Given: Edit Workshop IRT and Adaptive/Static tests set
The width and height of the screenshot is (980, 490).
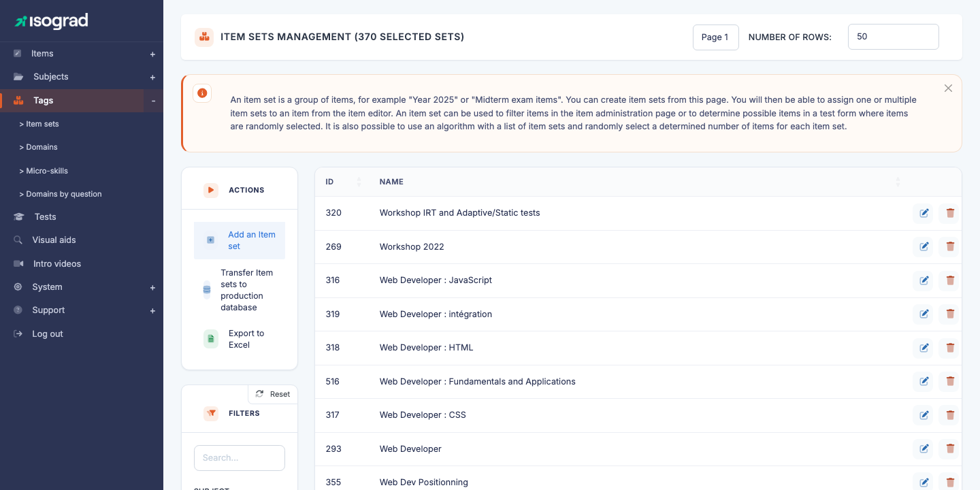Looking at the screenshot, I should pyautogui.click(x=924, y=213).
